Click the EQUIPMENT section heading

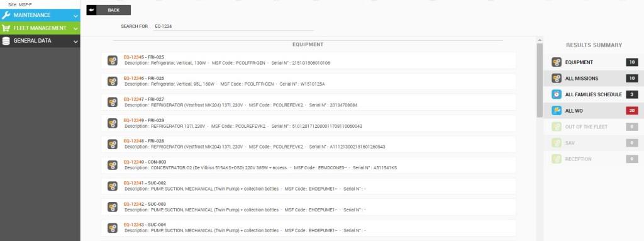pos(308,45)
